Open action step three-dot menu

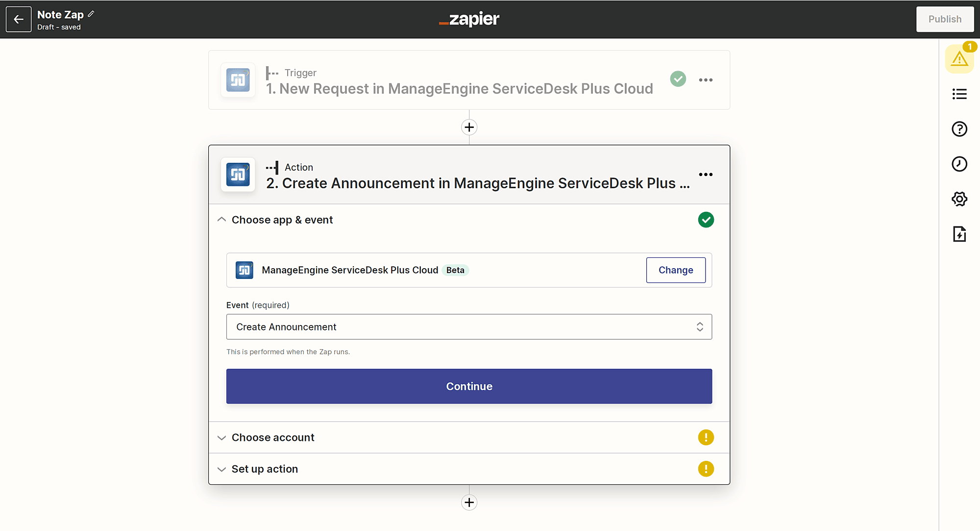pos(706,175)
